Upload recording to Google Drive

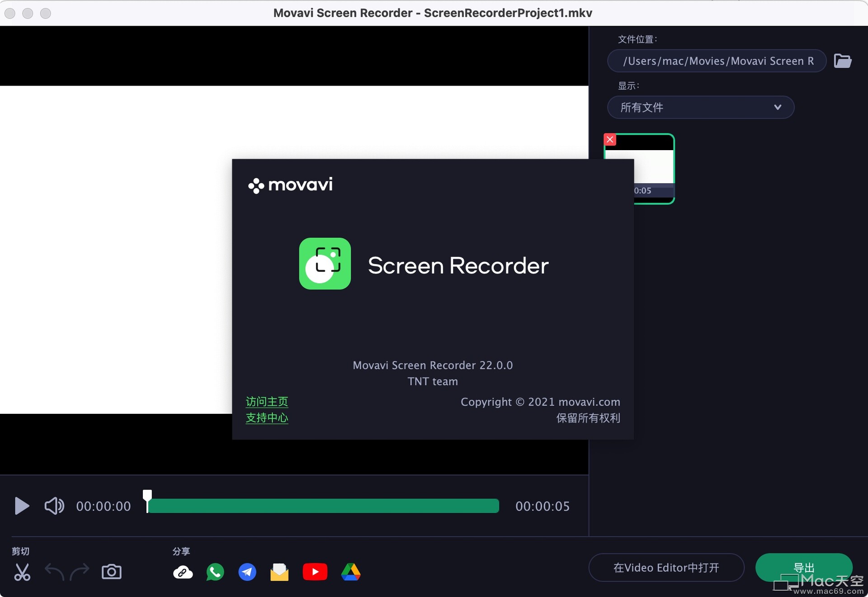click(351, 572)
